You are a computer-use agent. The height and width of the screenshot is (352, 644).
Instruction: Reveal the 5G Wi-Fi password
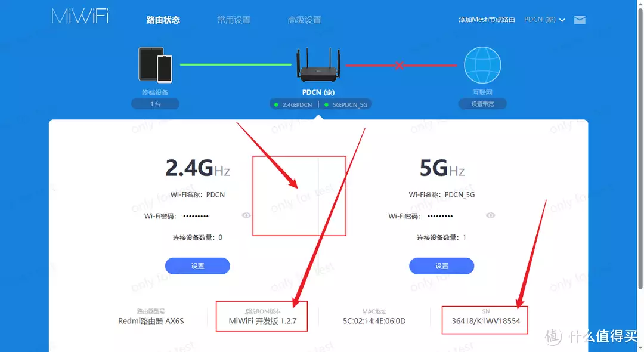[490, 215]
